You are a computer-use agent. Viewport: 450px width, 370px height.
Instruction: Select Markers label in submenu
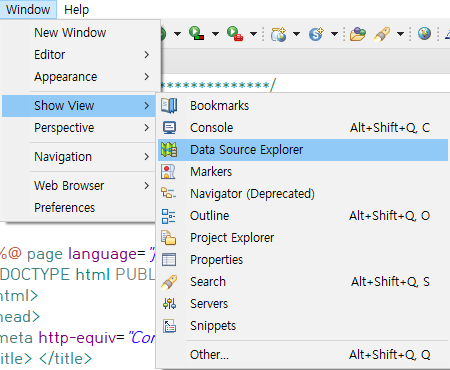click(211, 172)
